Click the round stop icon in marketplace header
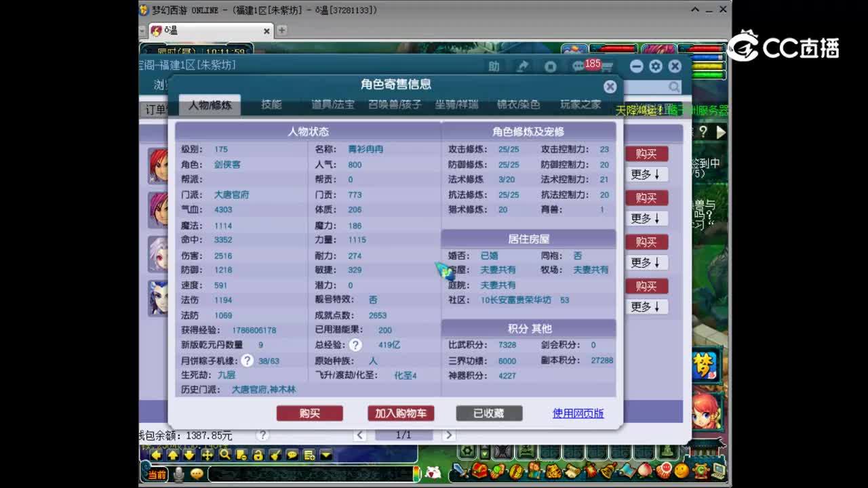The width and height of the screenshot is (868, 488). point(551,66)
